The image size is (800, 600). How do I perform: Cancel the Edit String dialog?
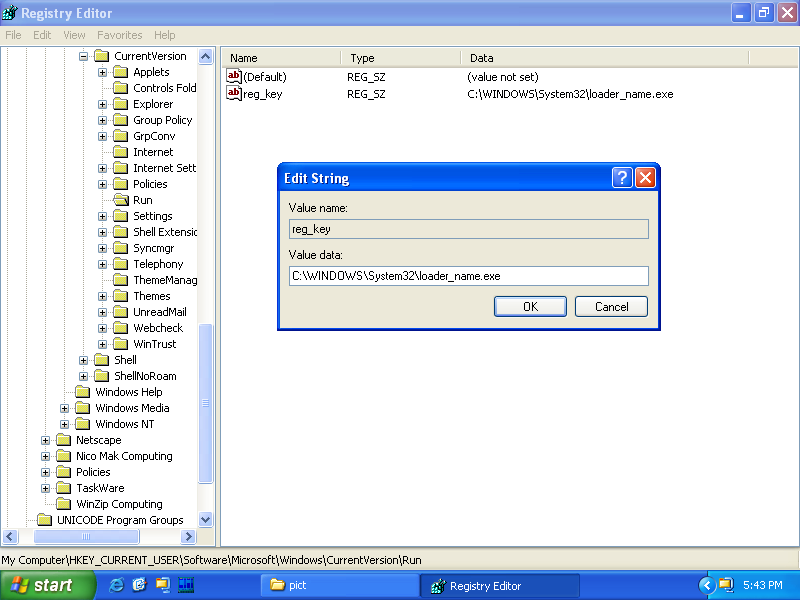(x=611, y=307)
